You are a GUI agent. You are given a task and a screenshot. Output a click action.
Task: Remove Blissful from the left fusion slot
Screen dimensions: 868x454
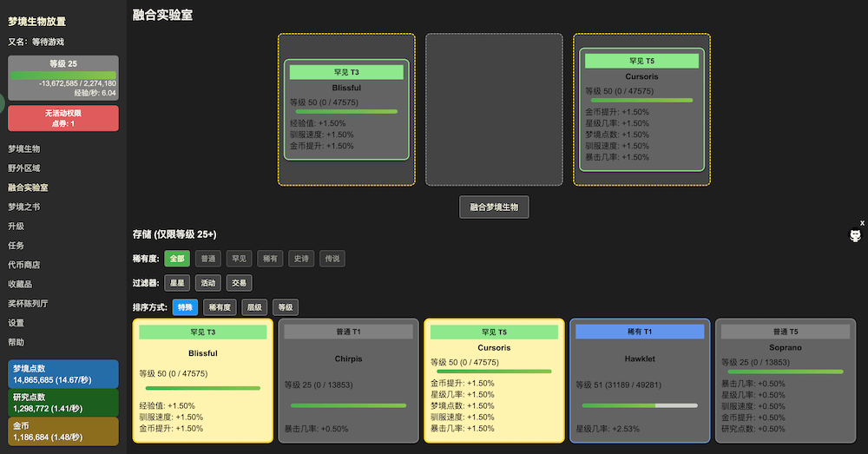click(346, 110)
